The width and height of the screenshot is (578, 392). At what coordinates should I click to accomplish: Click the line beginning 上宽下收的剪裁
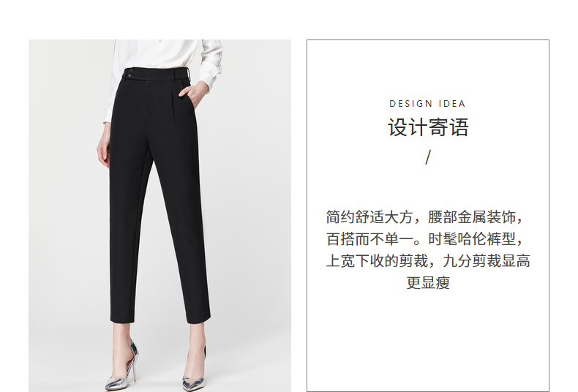tap(428, 261)
